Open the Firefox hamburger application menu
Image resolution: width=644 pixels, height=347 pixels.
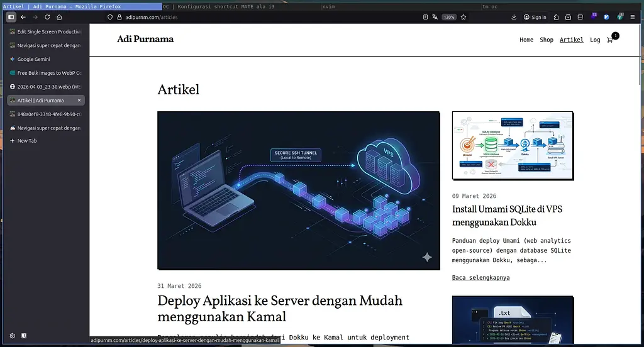[632, 17]
